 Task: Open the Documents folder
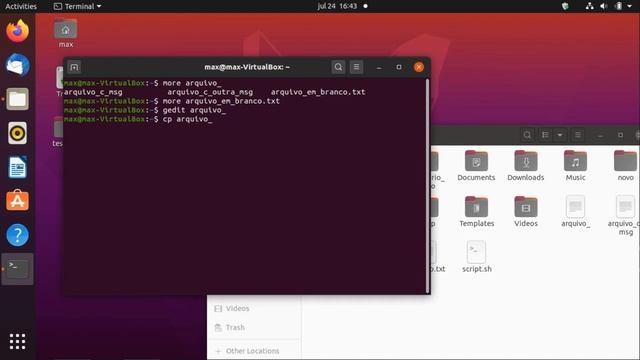476,166
